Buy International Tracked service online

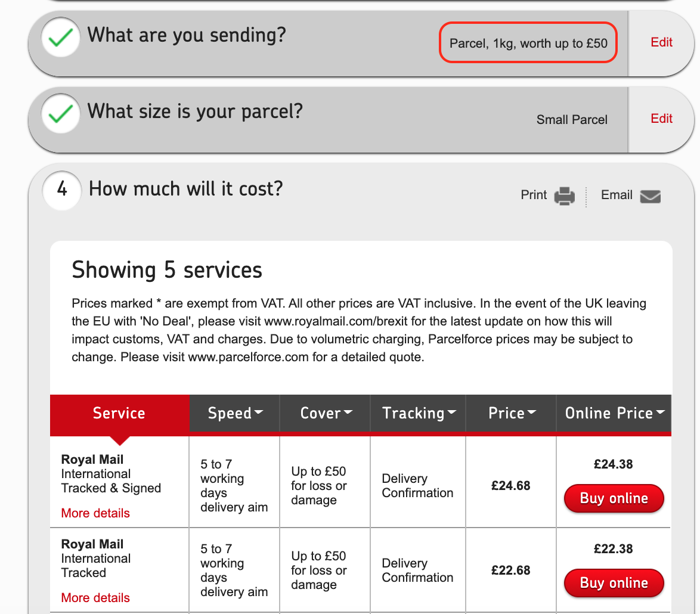coord(614,583)
